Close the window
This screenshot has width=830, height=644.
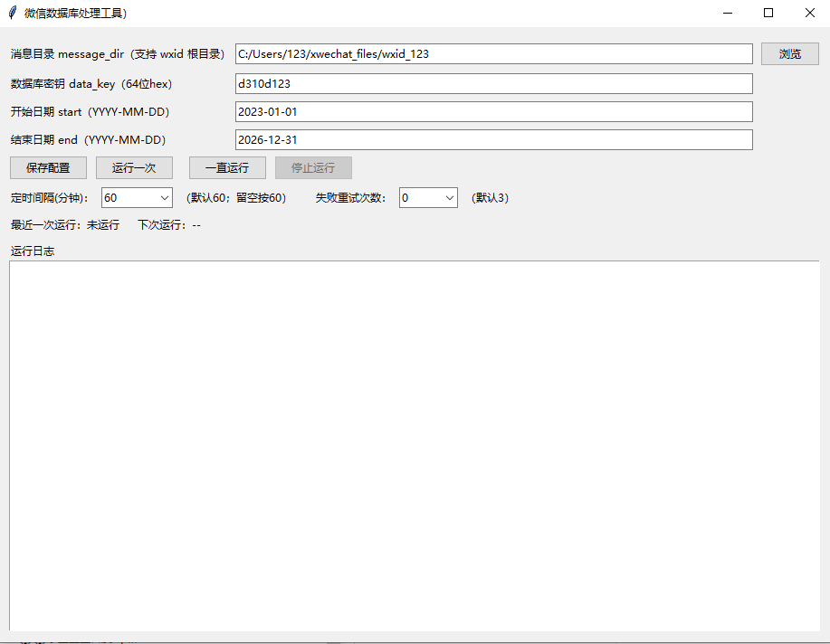(x=810, y=13)
